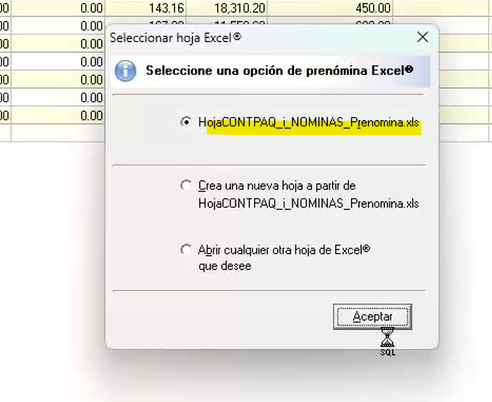The height and width of the screenshot is (402, 492).
Task: Click the 'Seleccione una opción de prenómina Excel' heading
Action: pos(280,71)
